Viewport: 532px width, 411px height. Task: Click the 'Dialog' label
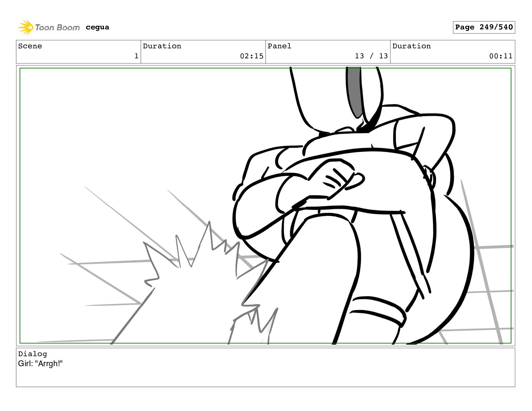[33, 354]
